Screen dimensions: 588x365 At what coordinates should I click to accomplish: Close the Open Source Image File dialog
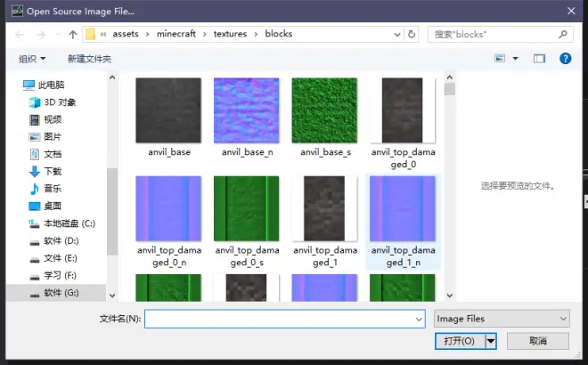tap(571, 11)
